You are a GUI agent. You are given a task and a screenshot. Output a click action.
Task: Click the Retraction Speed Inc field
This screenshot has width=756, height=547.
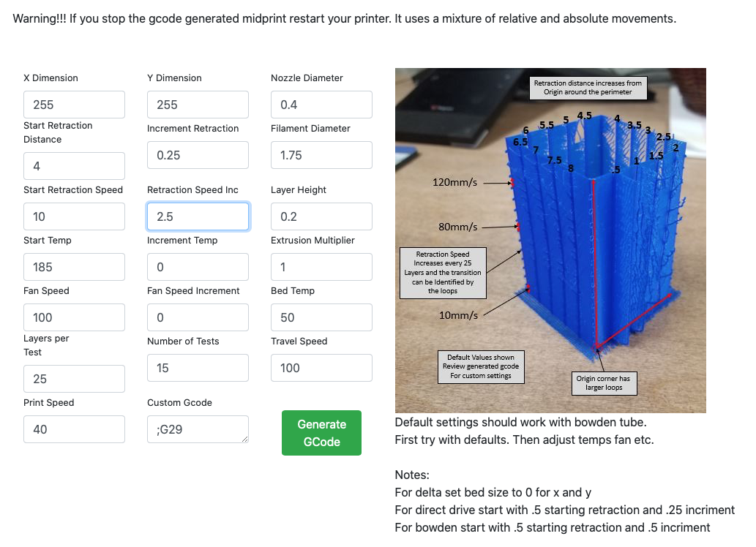click(198, 216)
